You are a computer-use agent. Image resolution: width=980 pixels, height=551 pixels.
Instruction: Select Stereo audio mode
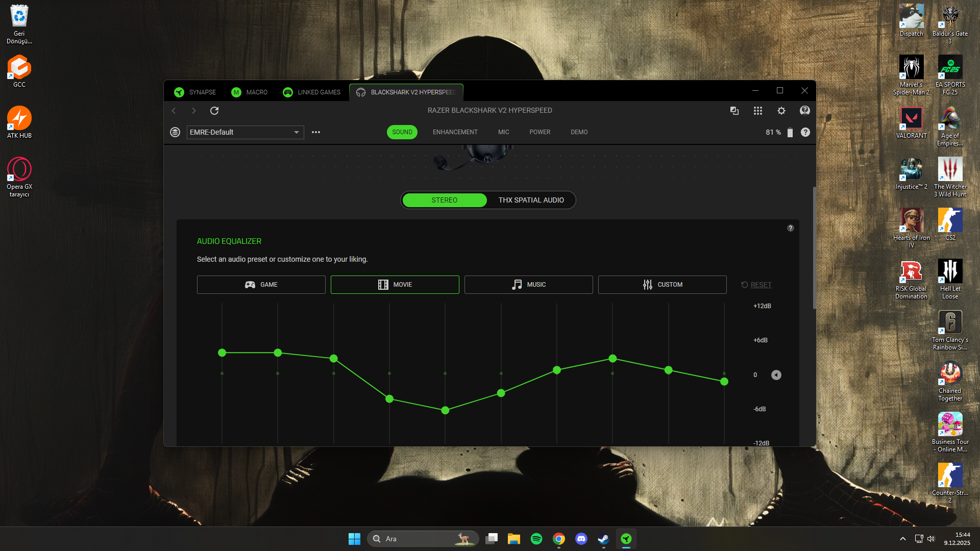[x=445, y=200]
